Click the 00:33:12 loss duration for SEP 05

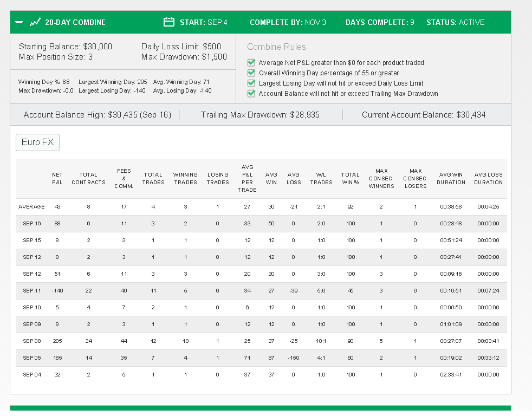tap(488, 358)
